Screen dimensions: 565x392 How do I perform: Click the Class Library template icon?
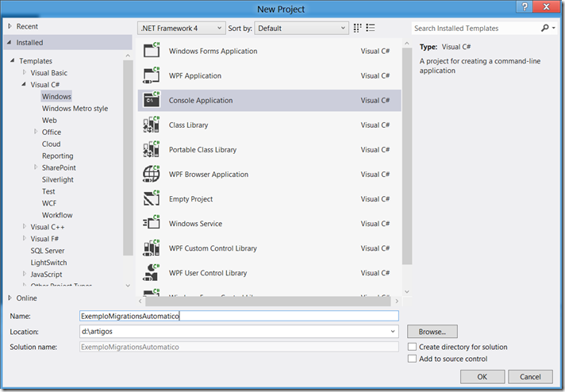click(x=152, y=125)
